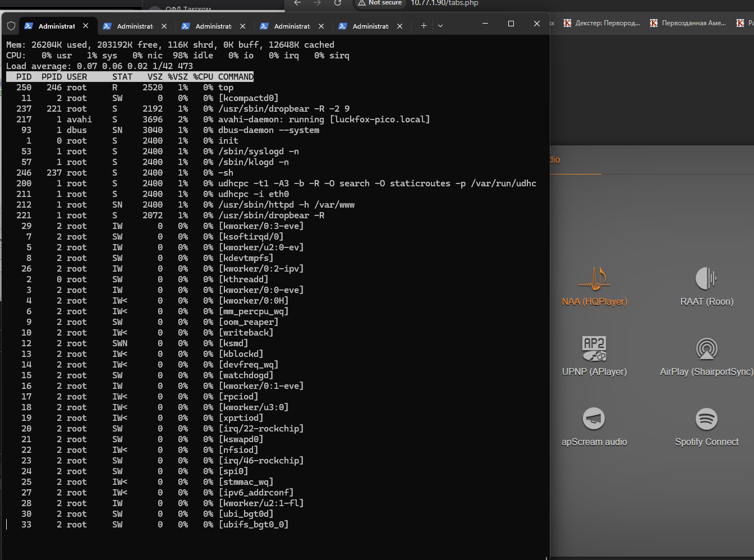
Task: Choose the AirPlay (ShairportSync) icon
Action: coord(706,348)
